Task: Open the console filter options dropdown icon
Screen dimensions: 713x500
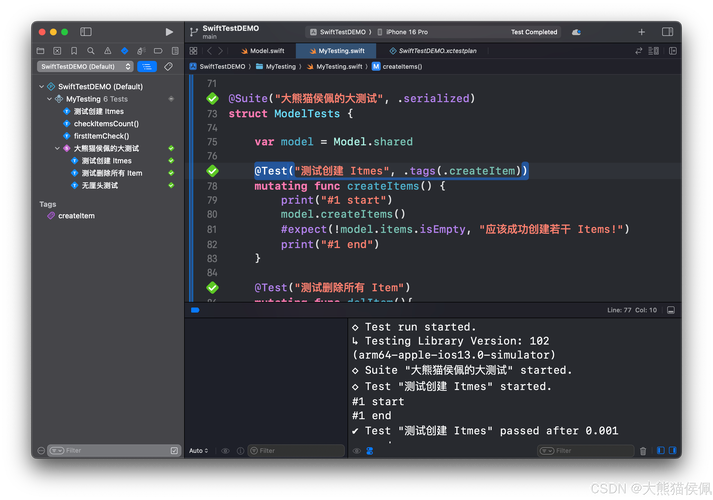Action: [x=547, y=451]
